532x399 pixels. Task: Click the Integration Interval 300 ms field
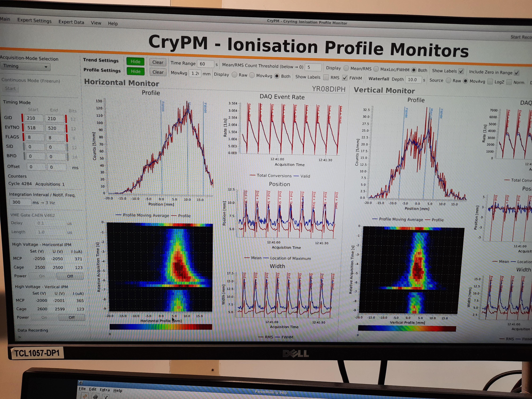[x=20, y=202]
